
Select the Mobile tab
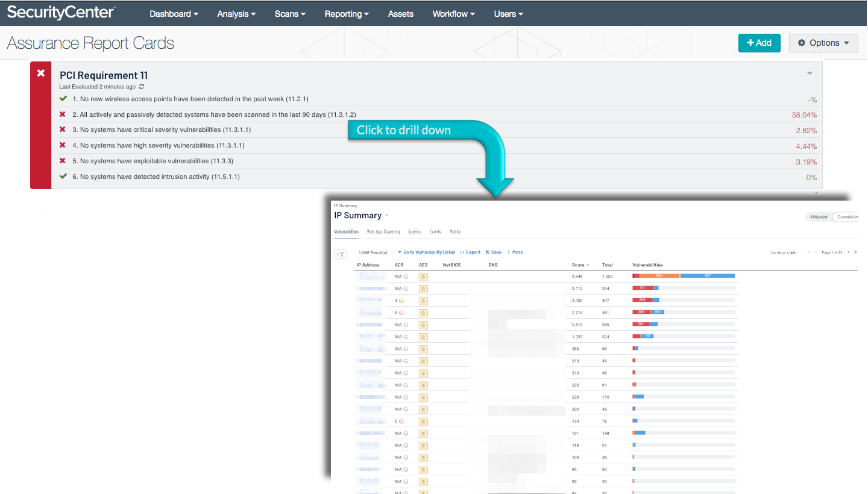coord(455,232)
